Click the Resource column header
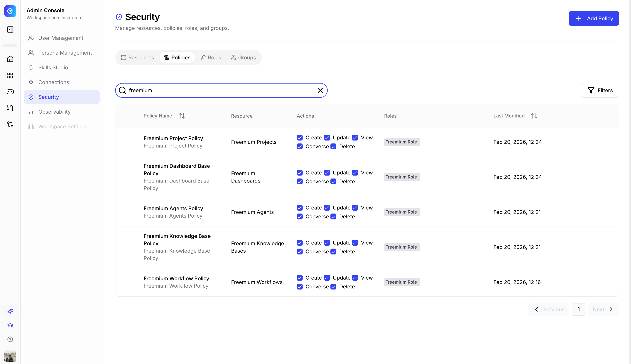 (242, 116)
